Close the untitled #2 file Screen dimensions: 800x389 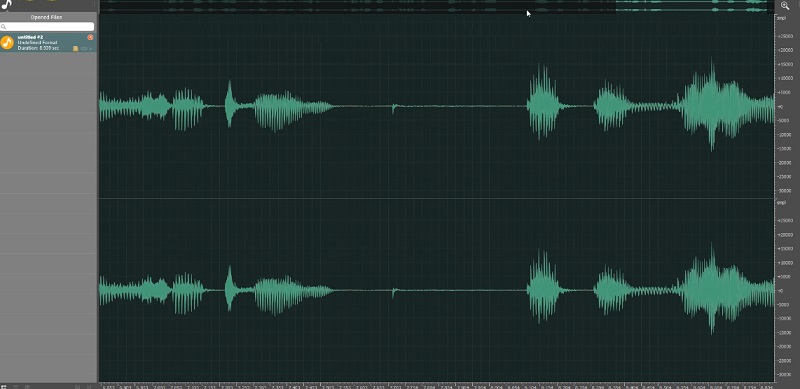point(90,37)
